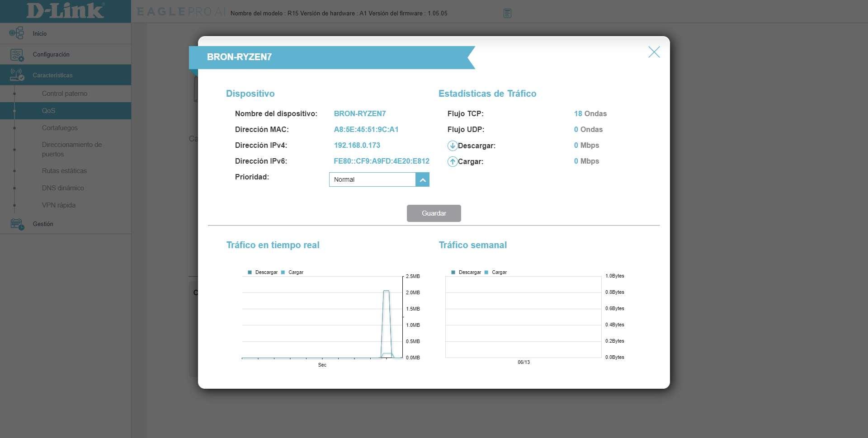The height and width of the screenshot is (438, 868).
Task: Click the document icon in top header
Action: (x=507, y=14)
